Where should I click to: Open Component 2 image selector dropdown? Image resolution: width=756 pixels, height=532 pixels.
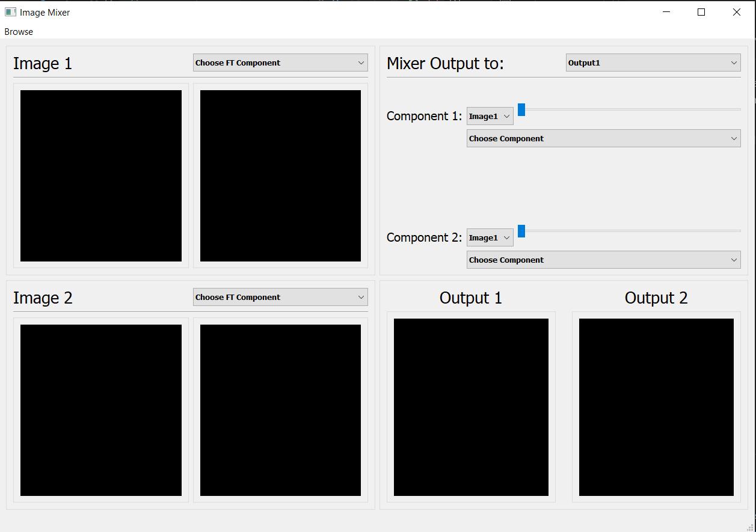tap(490, 237)
